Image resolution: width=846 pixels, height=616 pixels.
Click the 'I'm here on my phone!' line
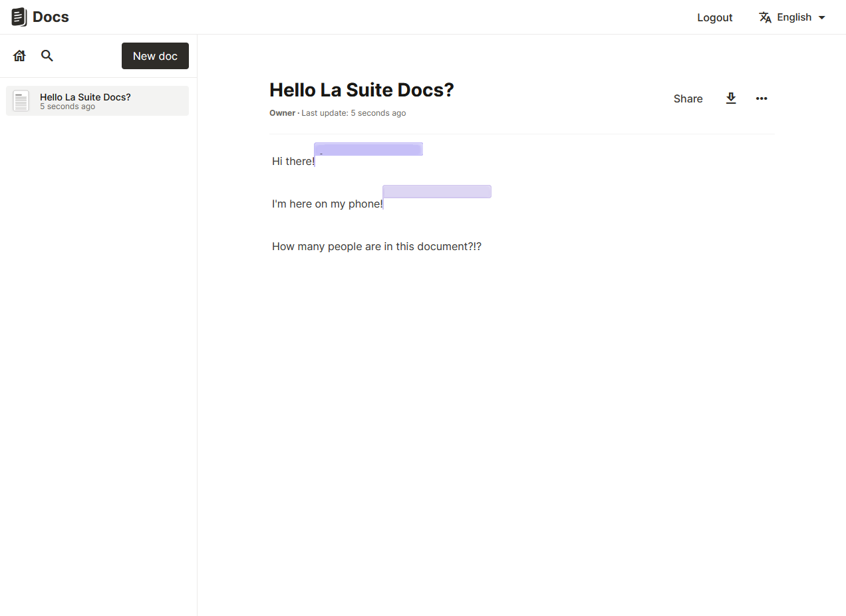(x=327, y=204)
